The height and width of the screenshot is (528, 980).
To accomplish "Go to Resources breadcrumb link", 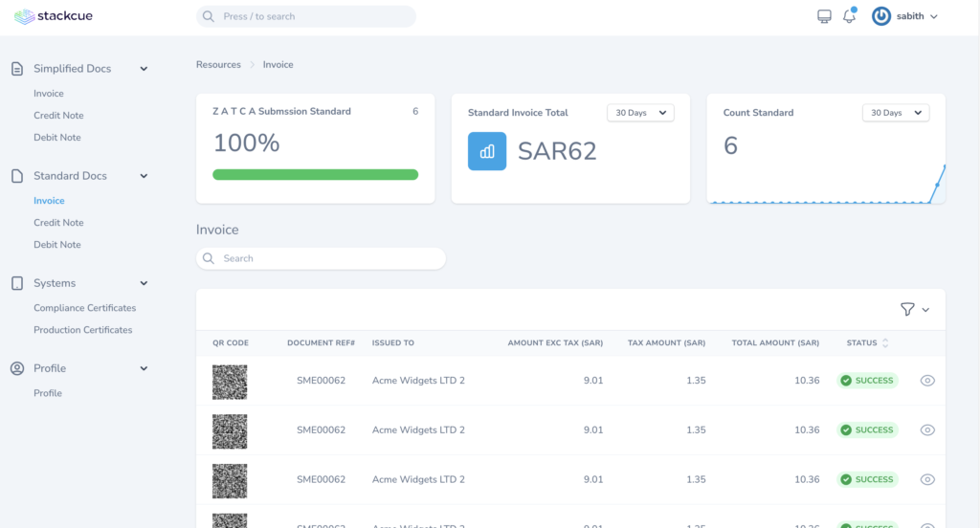I will pos(218,65).
